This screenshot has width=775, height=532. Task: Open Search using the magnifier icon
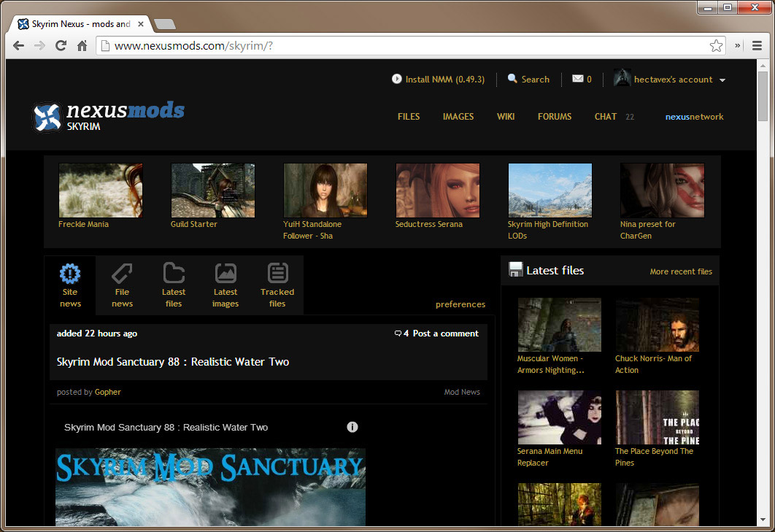(x=511, y=79)
